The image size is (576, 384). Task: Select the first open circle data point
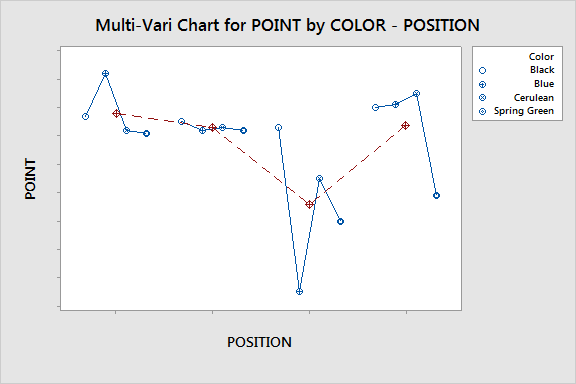(x=85, y=116)
